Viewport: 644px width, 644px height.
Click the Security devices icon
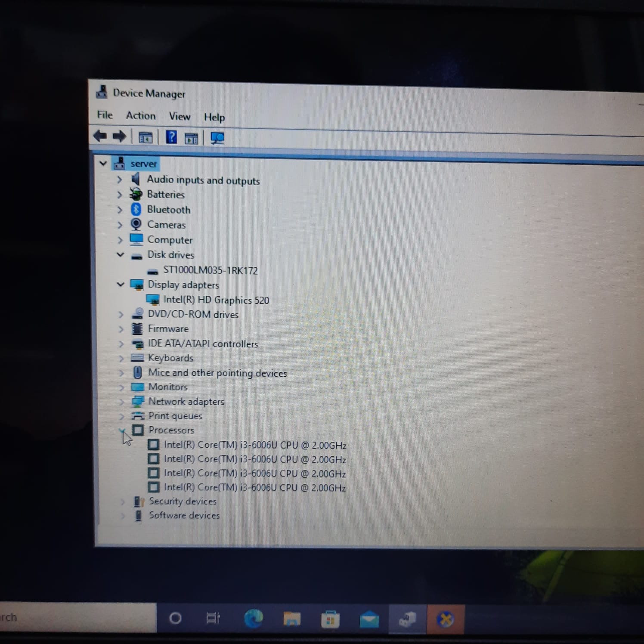pyautogui.click(x=139, y=502)
